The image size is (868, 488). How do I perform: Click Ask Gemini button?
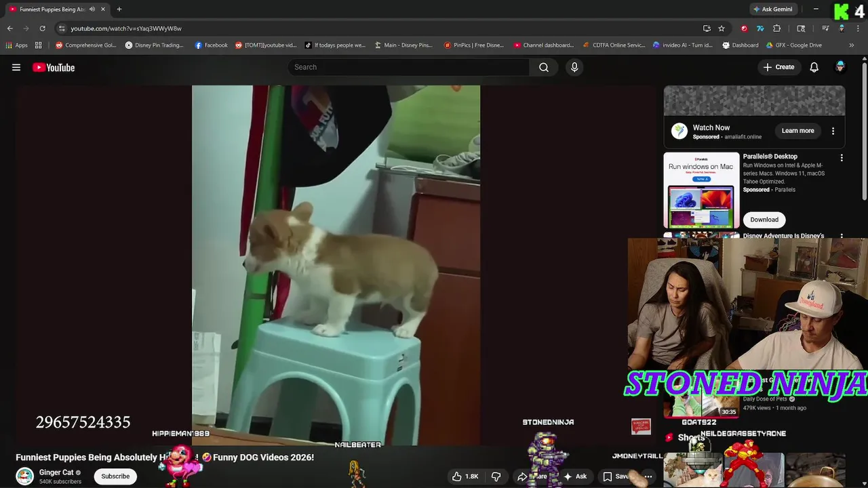772,9
